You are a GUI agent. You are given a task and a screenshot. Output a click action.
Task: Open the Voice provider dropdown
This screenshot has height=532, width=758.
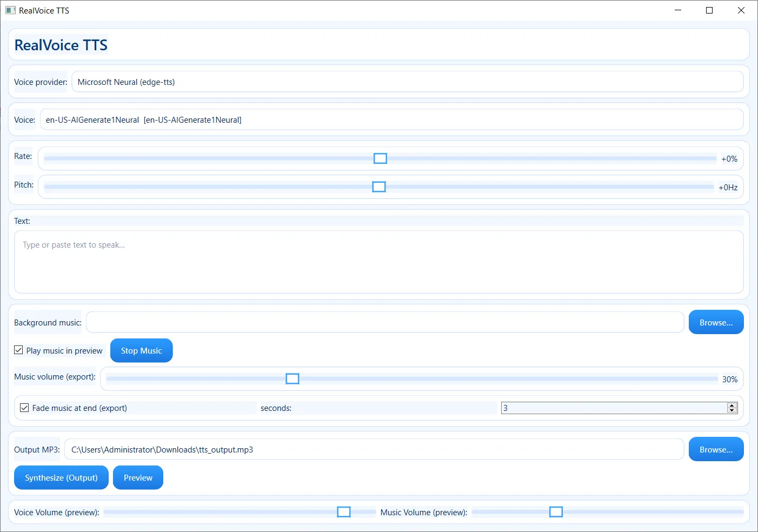(407, 82)
